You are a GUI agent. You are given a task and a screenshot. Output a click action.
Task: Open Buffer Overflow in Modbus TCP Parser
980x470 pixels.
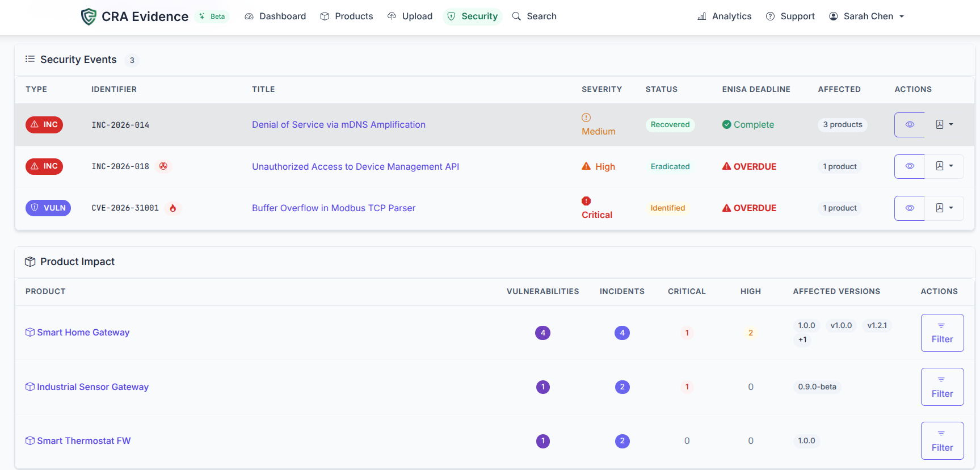[x=334, y=208]
